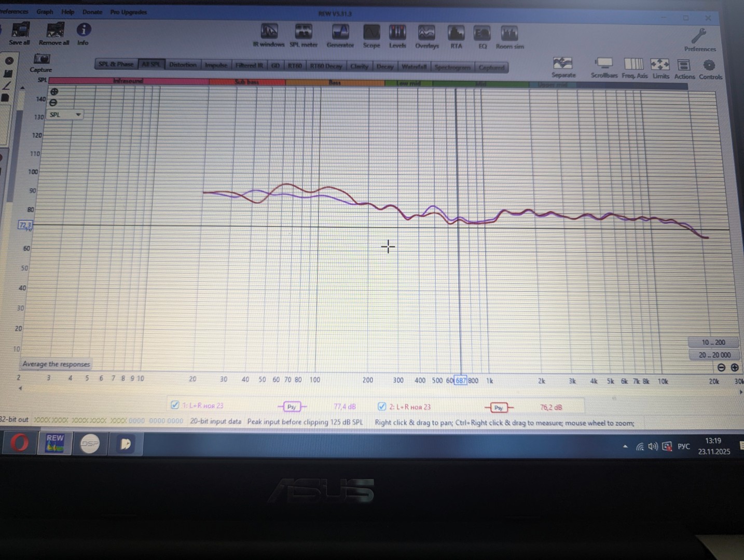Expand the SPL axis dropdown

(x=78, y=115)
